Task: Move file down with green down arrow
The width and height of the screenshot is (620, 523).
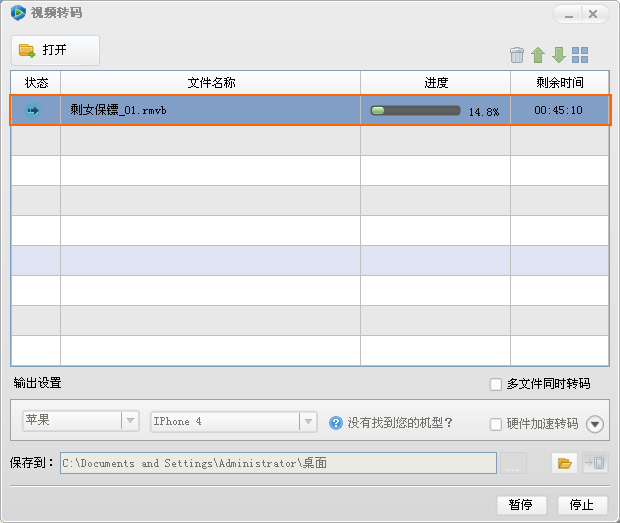Action: coord(559,55)
